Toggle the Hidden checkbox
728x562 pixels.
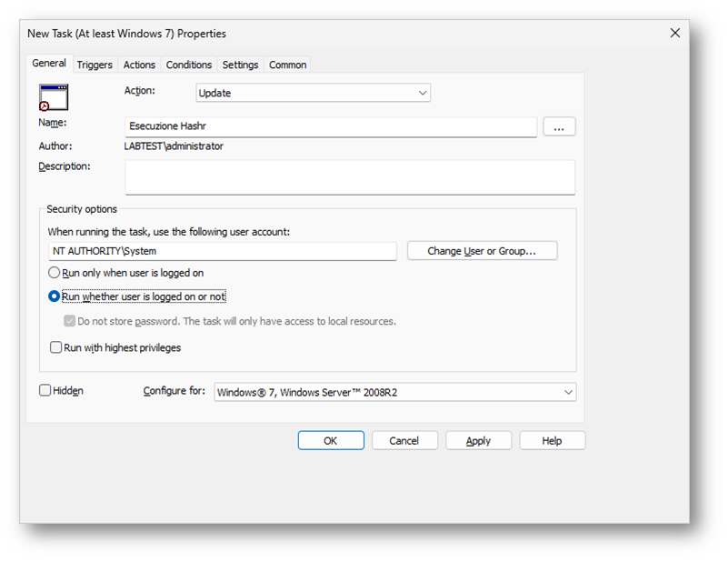click(x=45, y=391)
